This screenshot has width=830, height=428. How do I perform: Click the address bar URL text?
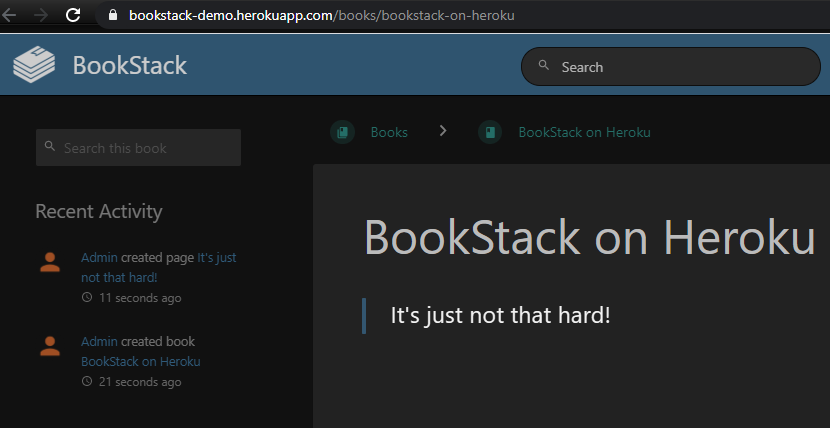coord(322,15)
